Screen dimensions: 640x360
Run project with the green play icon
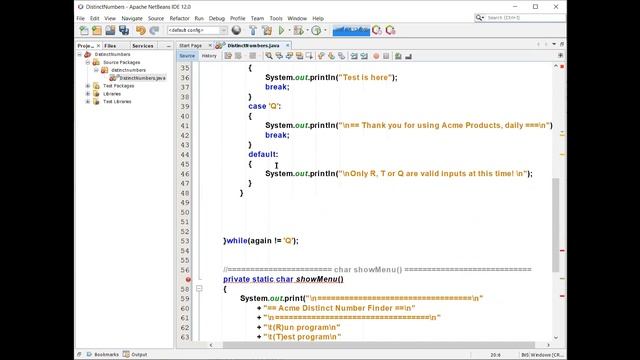pyautogui.click(x=281, y=30)
